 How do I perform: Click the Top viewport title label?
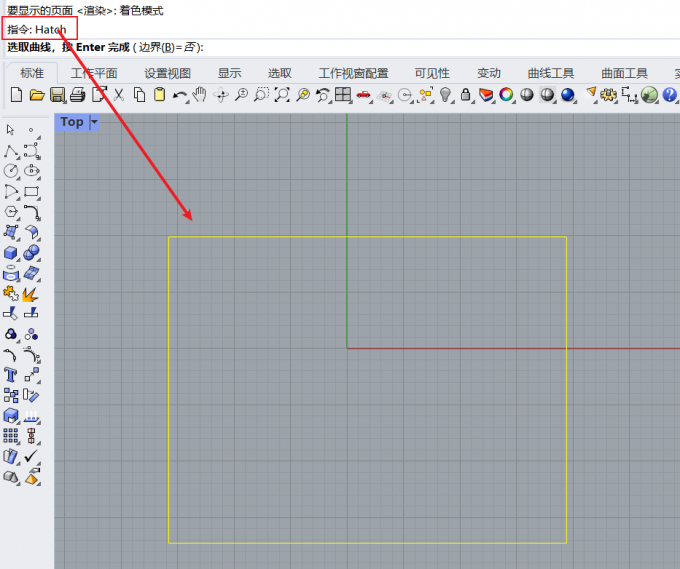click(x=72, y=122)
